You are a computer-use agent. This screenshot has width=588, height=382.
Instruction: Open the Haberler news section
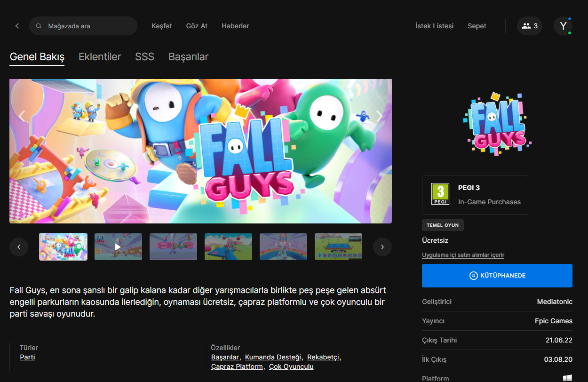(235, 26)
